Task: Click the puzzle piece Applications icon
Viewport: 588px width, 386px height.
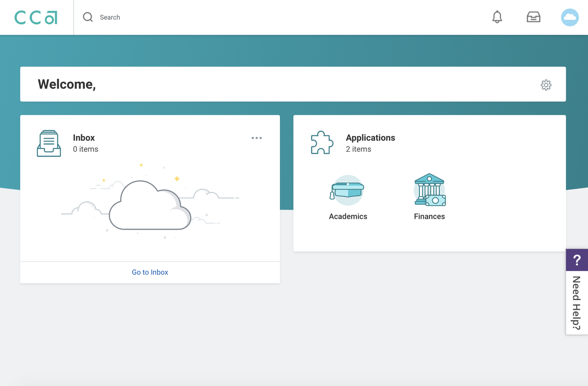Action: pos(322,142)
